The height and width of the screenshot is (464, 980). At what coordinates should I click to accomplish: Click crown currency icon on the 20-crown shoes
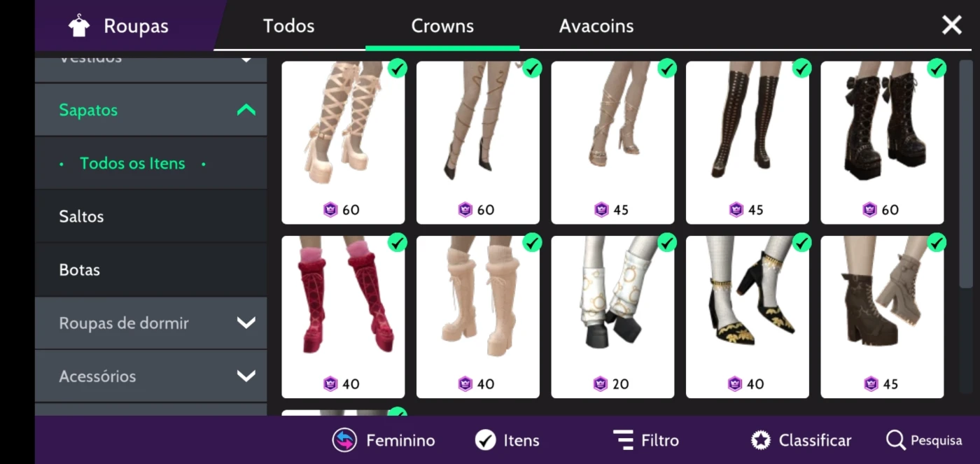tap(600, 384)
